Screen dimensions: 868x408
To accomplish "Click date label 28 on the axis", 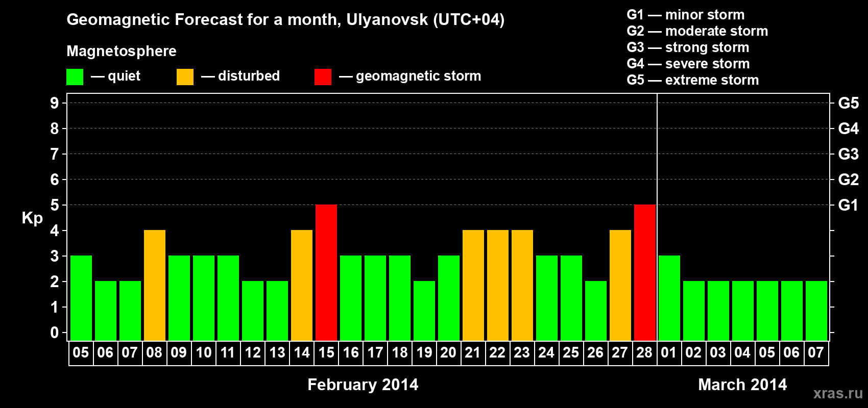I will [x=644, y=353].
